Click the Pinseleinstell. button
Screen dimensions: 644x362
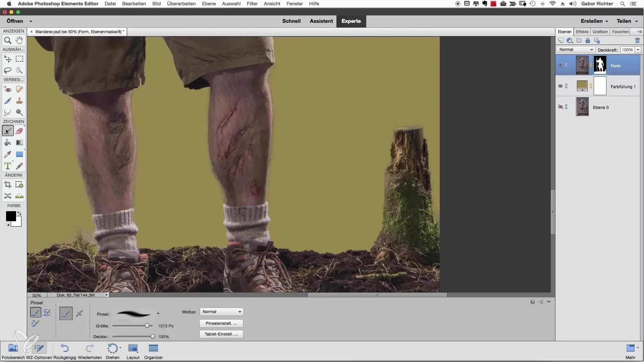[x=221, y=323]
